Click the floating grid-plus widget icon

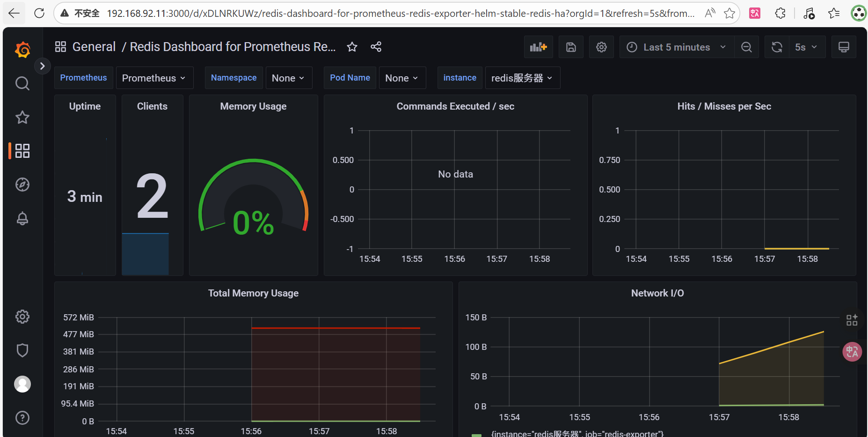click(x=852, y=320)
